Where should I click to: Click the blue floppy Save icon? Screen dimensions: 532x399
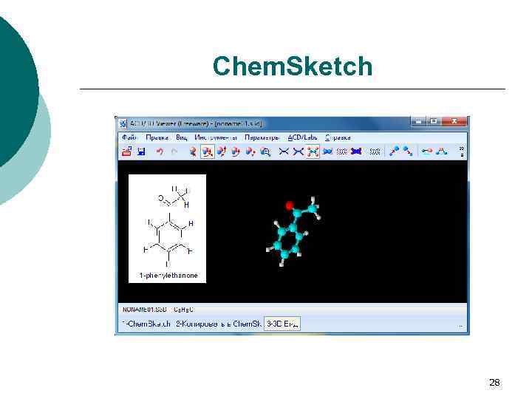tap(141, 151)
